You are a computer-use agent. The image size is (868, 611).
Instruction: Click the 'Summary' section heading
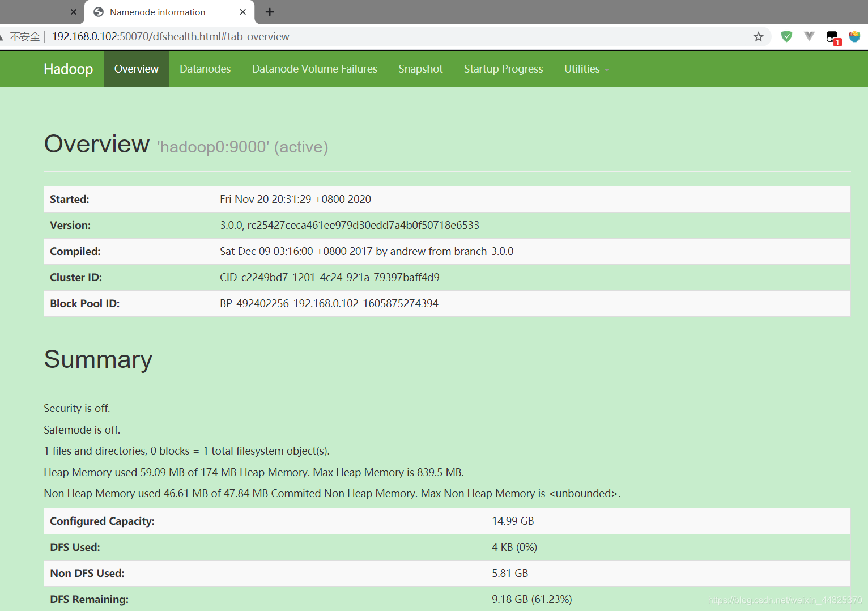[x=98, y=359]
